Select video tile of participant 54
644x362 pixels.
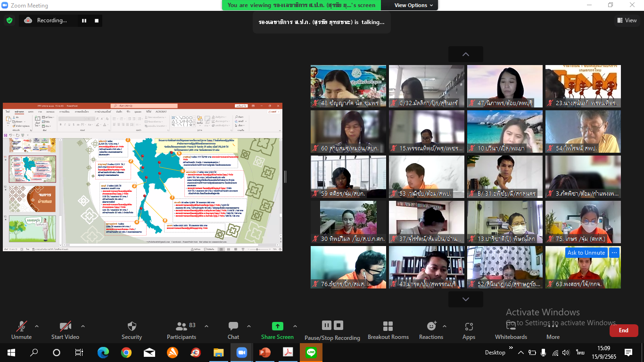[x=583, y=132]
